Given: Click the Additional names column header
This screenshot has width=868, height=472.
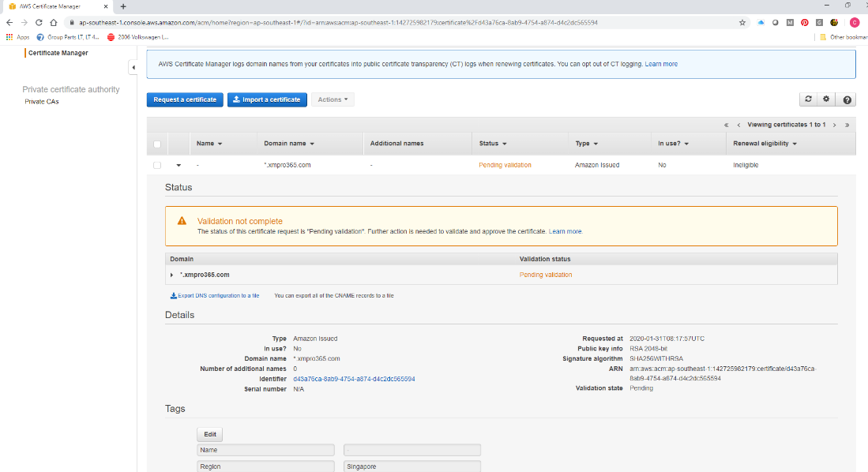Looking at the screenshot, I should (x=397, y=144).
